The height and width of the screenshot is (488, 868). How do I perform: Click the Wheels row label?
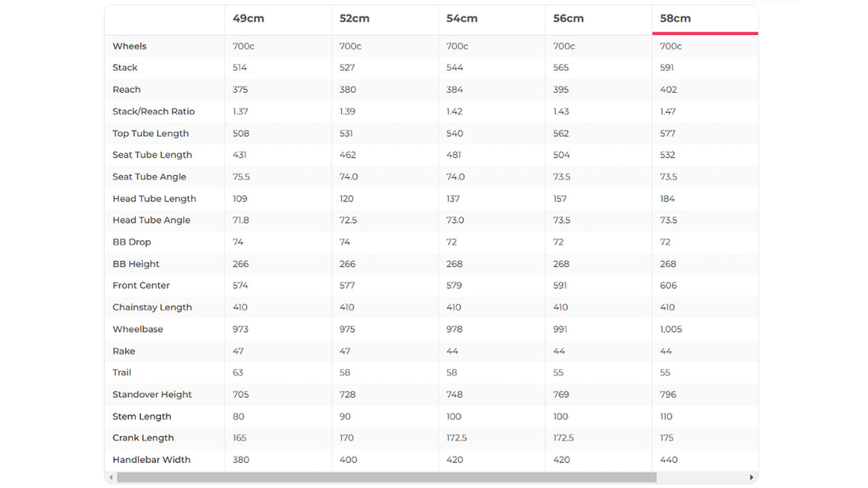(x=129, y=46)
